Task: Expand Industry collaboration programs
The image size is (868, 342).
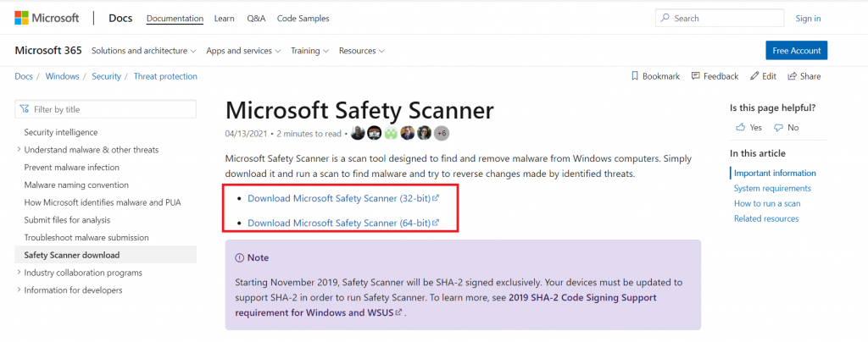Action: (x=19, y=272)
